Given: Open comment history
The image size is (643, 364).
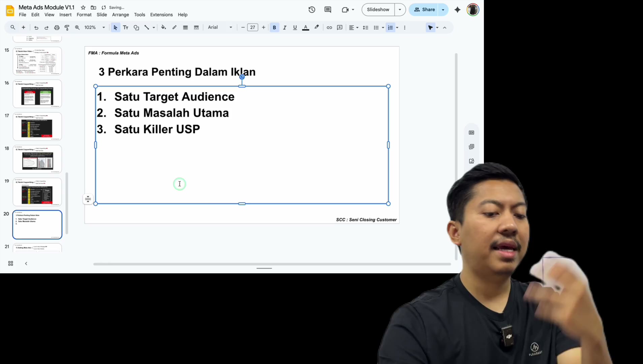Looking at the screenshot, I should [x=328, y=10].
